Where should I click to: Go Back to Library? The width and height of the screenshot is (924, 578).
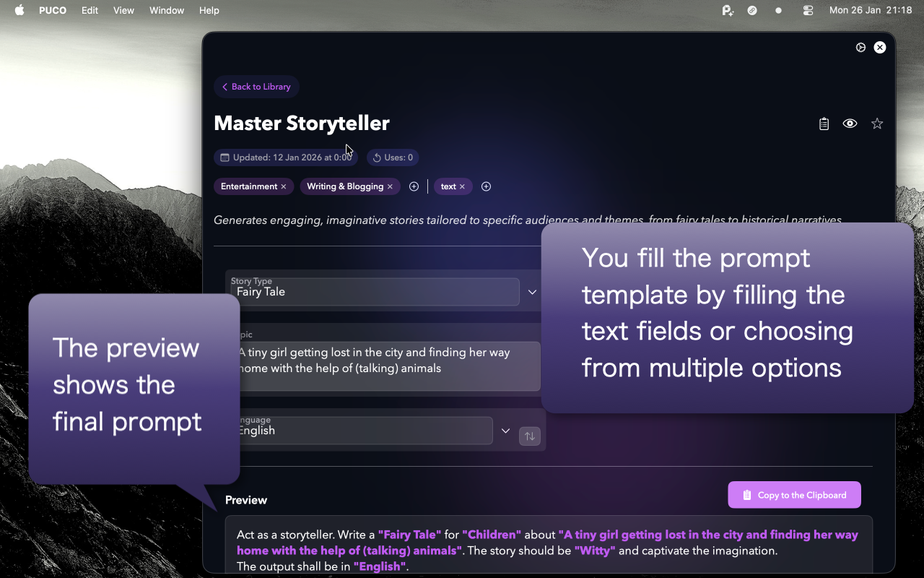tap(256, 86)
